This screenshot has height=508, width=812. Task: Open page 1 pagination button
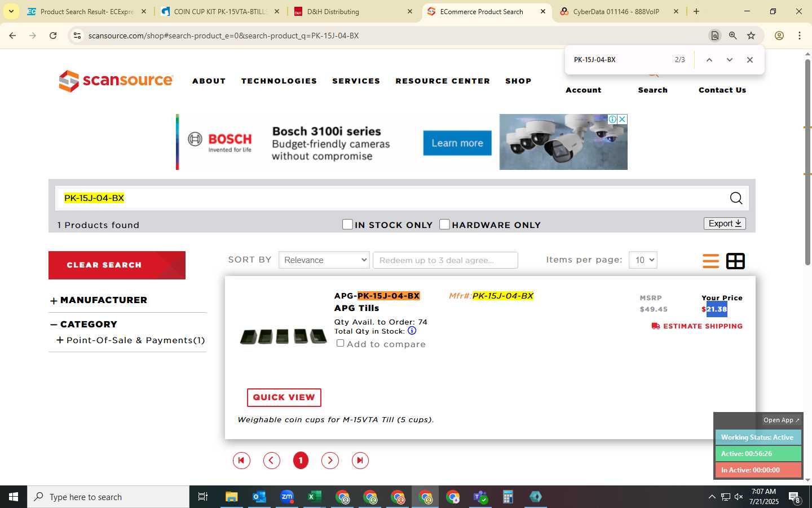pos(301,461)
